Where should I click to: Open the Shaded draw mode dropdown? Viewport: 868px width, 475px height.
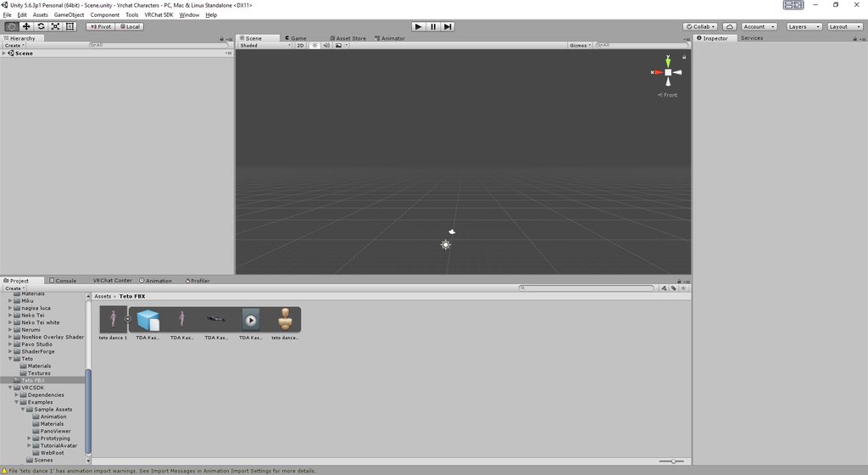coord(265,46)
